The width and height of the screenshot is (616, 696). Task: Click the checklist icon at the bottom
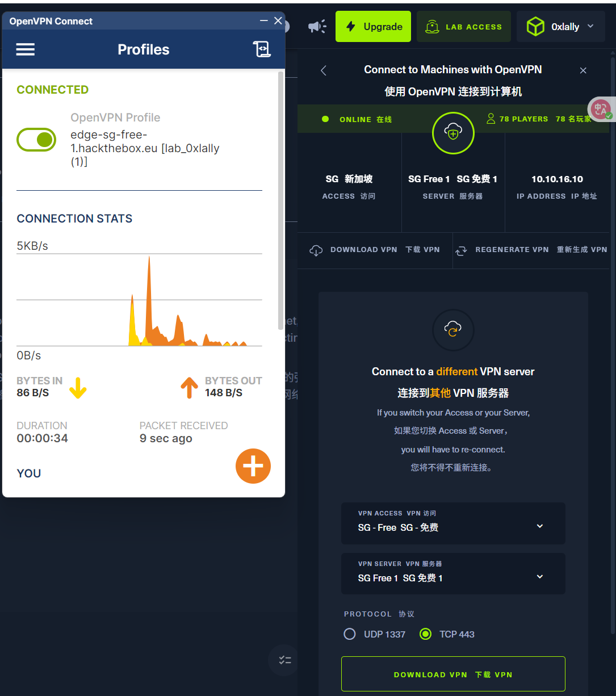pos(284,660)
